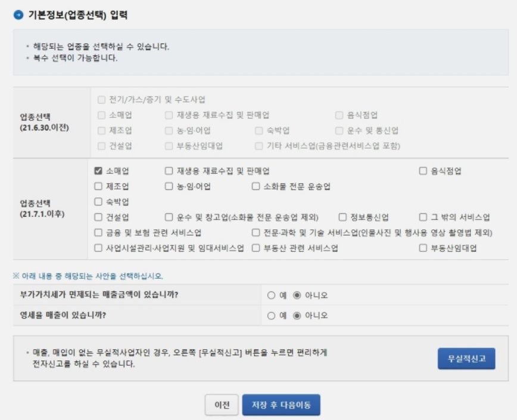
Task: Click the 기본정보(업종선택) 입력 heading
Action: pyautogui.click(x=78, y=15)
